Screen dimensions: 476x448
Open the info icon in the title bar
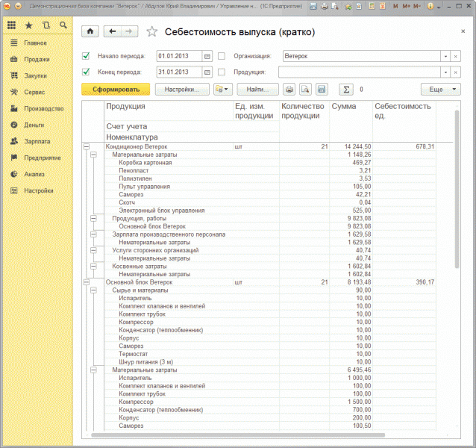click(430, 6)
